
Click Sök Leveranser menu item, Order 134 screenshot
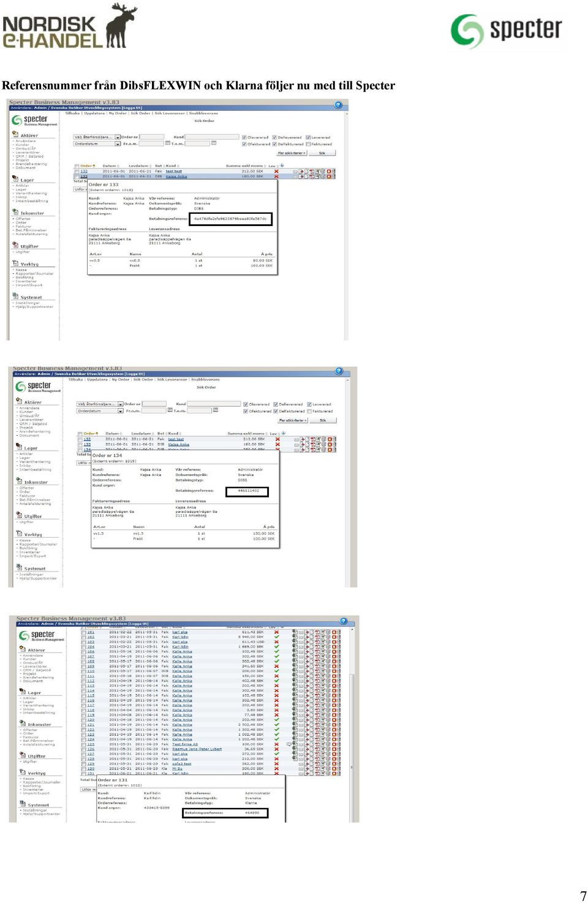[x=172, y=380]
